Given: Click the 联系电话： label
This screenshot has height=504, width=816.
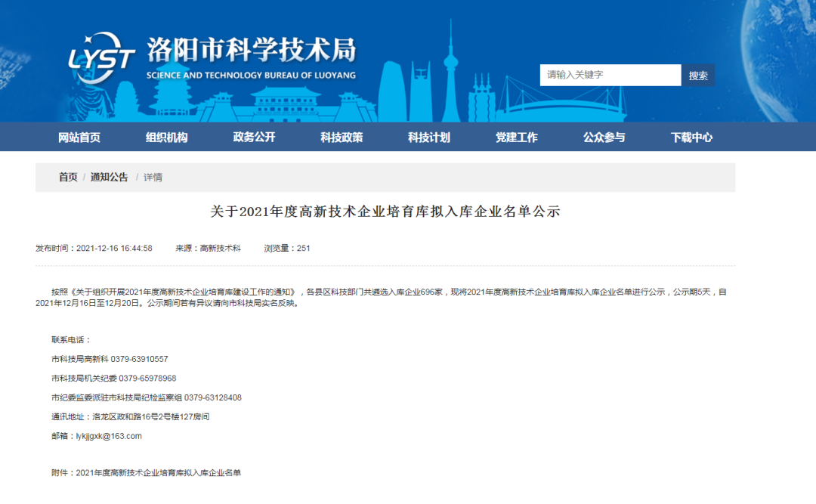Looking at the screenshot, I should pyautogui.click(x=71, y=340).
